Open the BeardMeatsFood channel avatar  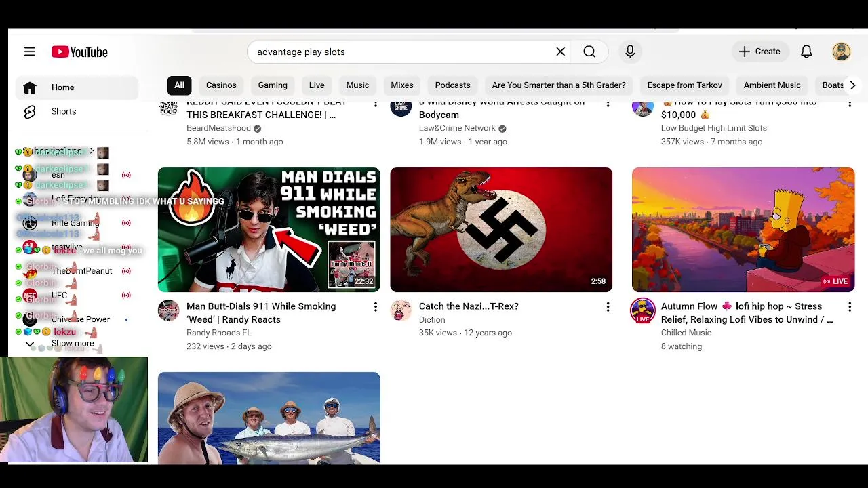169,108
